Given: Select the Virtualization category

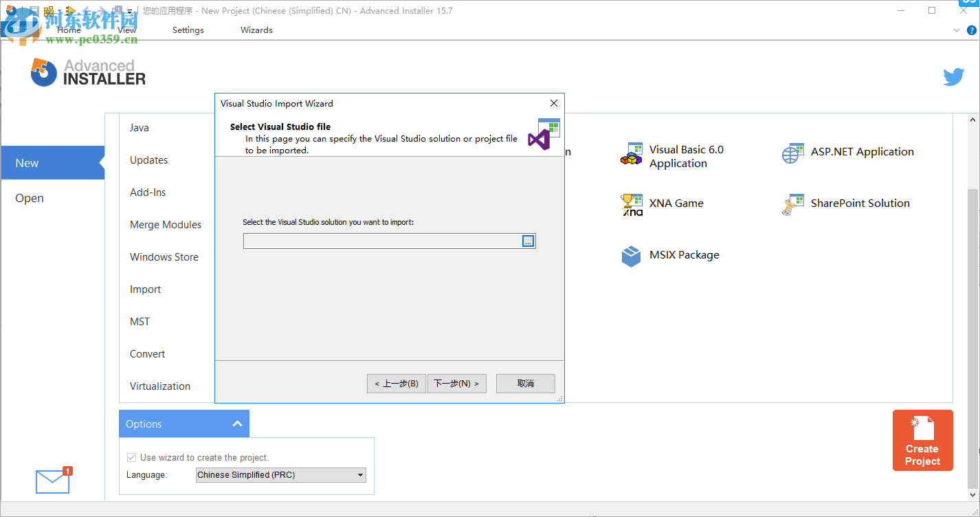Looking at the screenshot, I should (x=160, y=386).
